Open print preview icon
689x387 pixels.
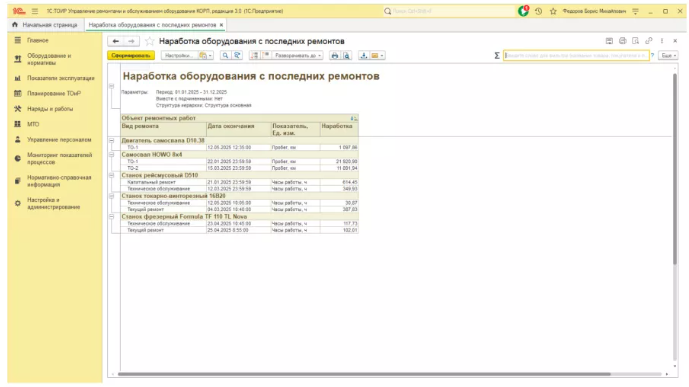[347, 55]
